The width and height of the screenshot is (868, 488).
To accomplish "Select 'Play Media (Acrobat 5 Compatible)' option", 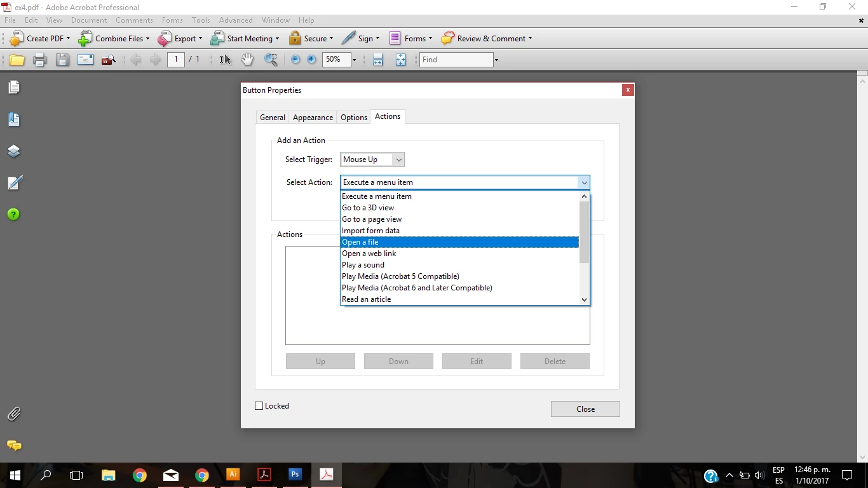I will click(459, 276).
